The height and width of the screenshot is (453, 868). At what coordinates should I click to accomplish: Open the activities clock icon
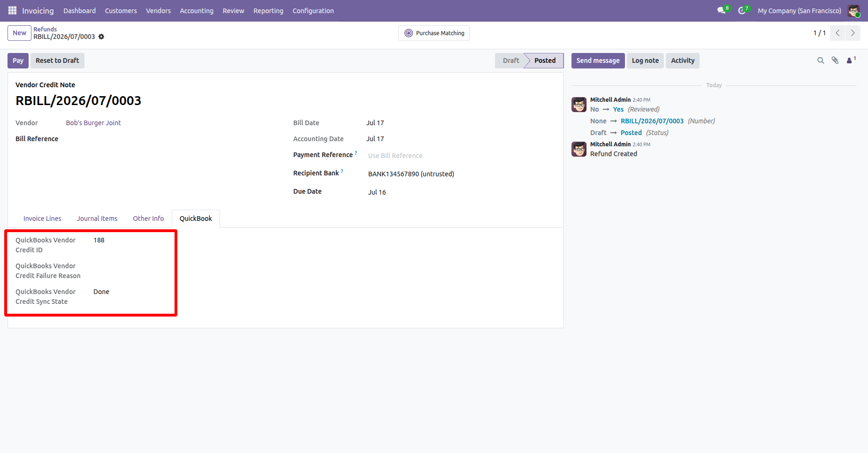pyautogui.click(x=742, y=10)
